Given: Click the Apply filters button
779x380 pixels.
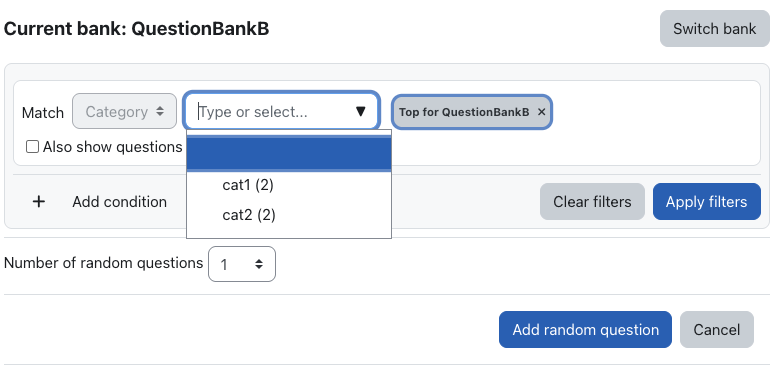Looking at the screenshot, I should pyautogui.click(x=706, y=202).
